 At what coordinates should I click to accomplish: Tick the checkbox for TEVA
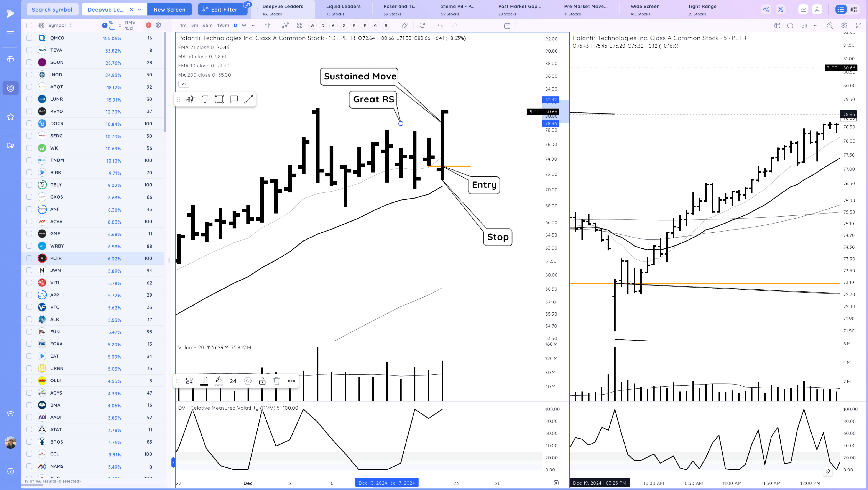(x=29, y=50)
